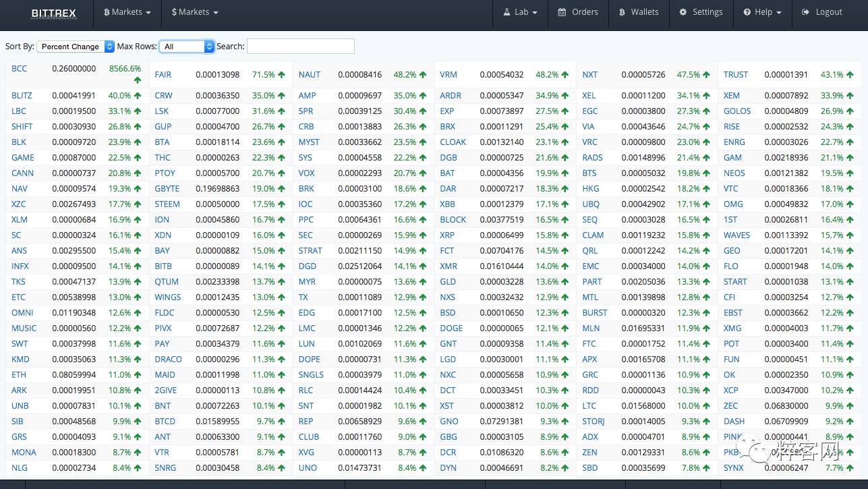Open the XRP market link
The image size is (868, 489).
[x=447, y=235]
